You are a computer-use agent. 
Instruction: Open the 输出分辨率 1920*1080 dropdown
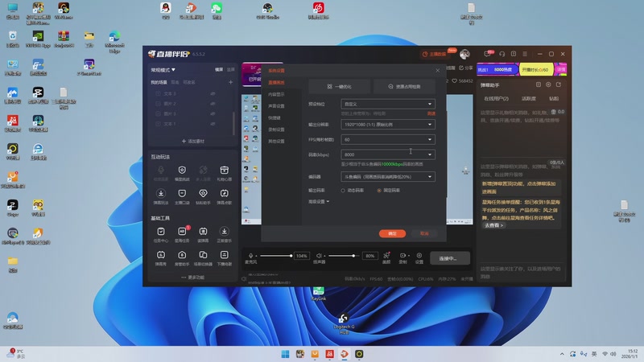(388, 125)
